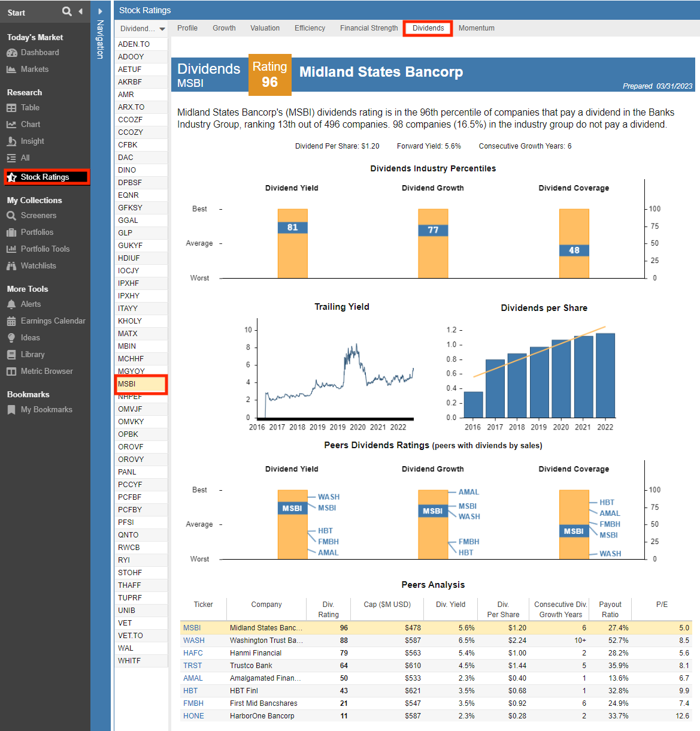
Task: Open Dashboard from Today's Market
Action: pos(40,53)
